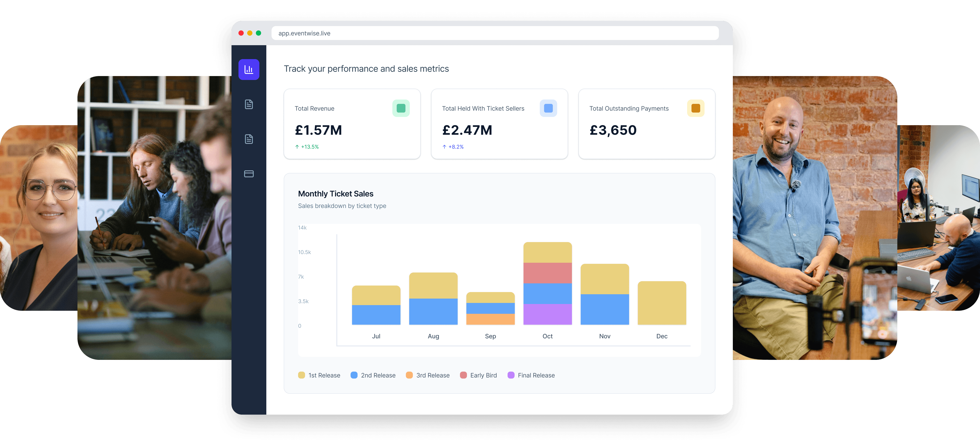
Task: Toggle 3rd Release legend series
Action: [428, 375]
